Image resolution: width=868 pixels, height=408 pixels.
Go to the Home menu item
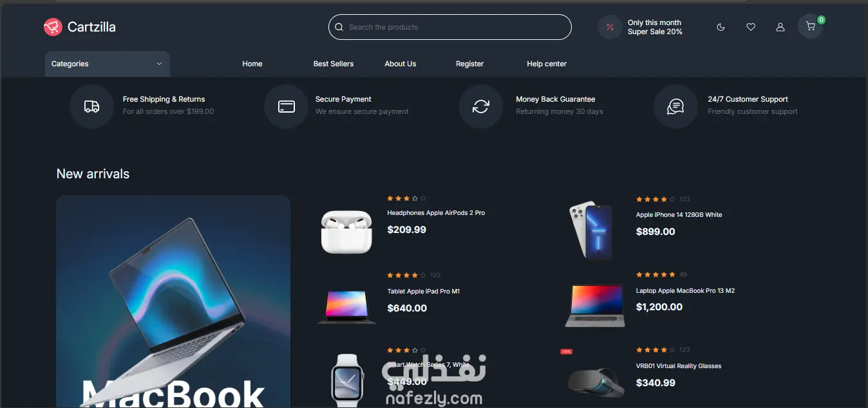252,64
